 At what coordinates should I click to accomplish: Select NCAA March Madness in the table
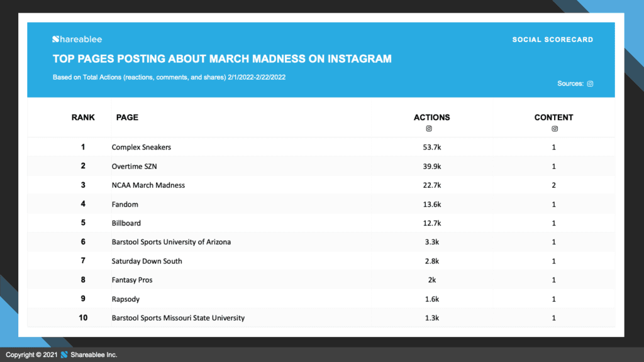coord(148,185)
